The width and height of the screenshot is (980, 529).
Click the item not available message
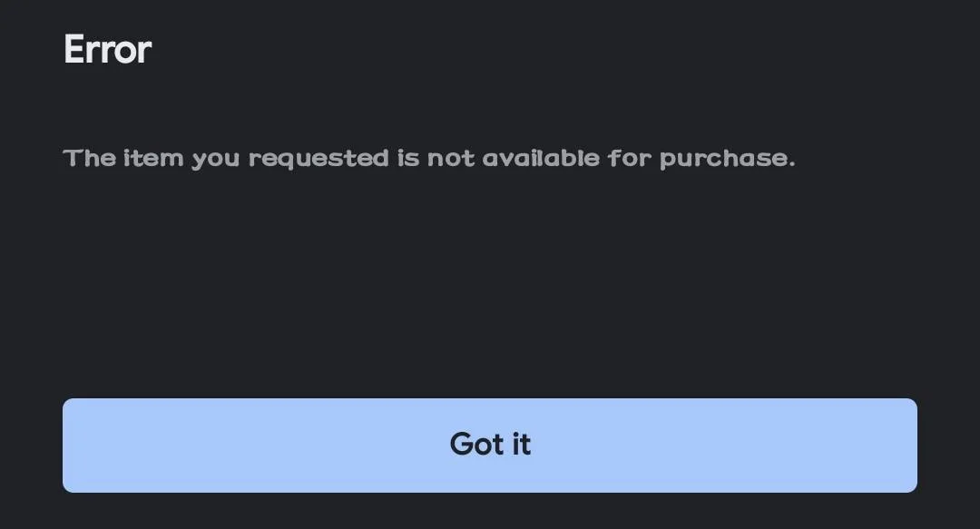[428, 158]
